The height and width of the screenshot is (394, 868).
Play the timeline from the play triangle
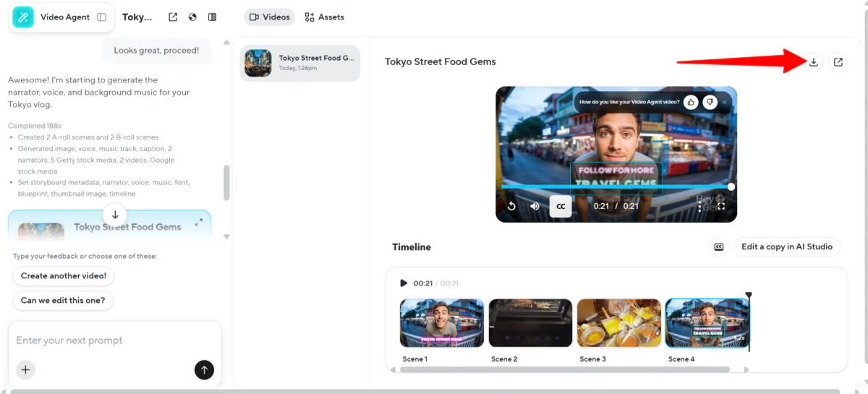[x=404, y=283]
